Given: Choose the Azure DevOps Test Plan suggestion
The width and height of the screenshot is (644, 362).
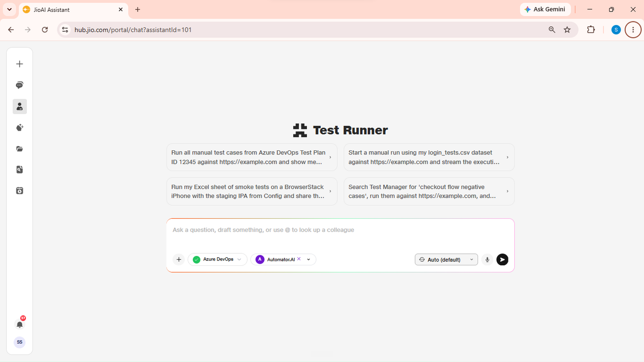Looking at the screenshot, I should pyautogui.click(x=252, y=157).
